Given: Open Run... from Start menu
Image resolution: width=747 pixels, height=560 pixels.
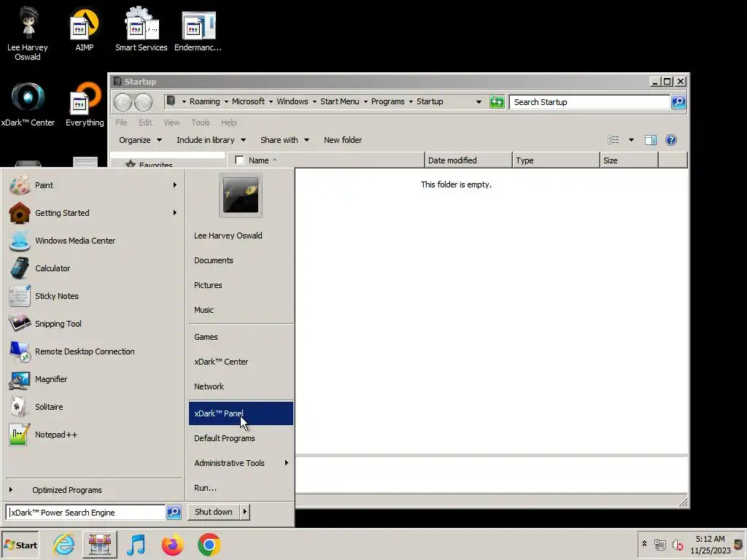Looking at the screenshot, I should click(x=241, y=488).
